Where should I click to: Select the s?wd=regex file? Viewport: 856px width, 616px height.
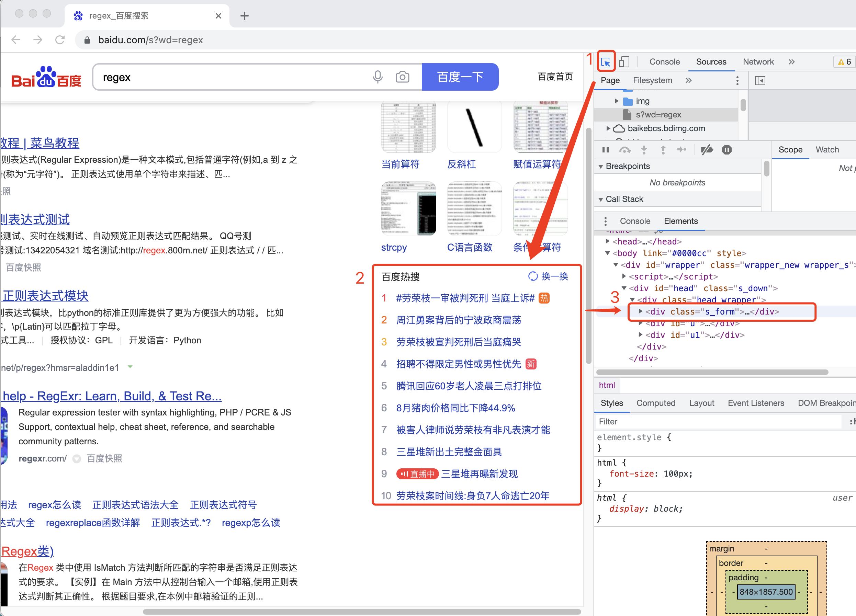click(658, 115)
